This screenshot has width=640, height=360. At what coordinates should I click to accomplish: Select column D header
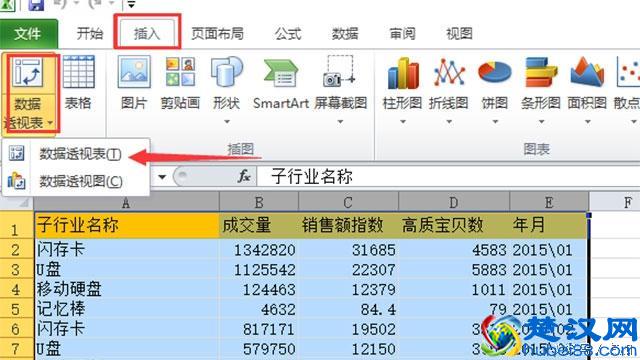click(454, 202)
